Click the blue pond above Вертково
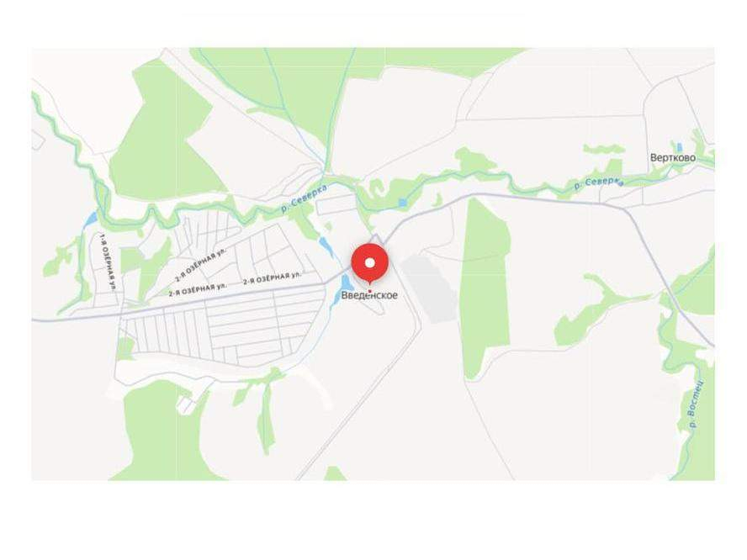Screen dimensions: 747x560 [680, 146]
